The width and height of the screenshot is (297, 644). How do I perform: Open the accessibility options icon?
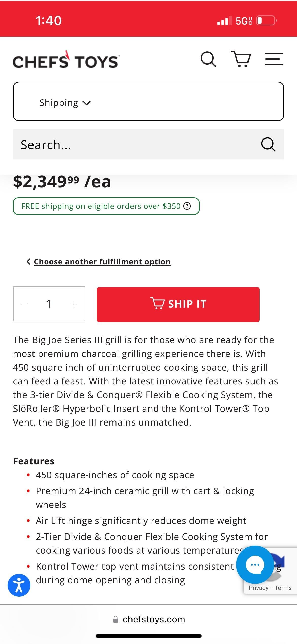[x=20, y=585]
